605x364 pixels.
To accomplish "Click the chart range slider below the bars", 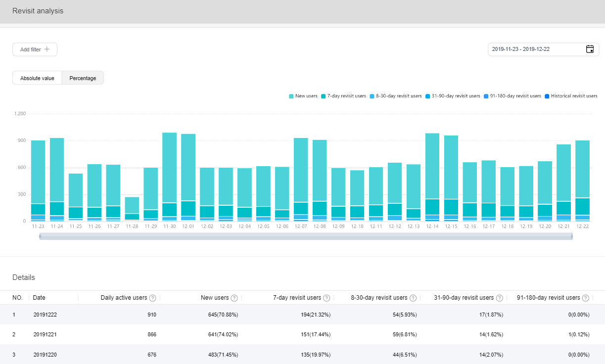I will [x=305, y=236].
